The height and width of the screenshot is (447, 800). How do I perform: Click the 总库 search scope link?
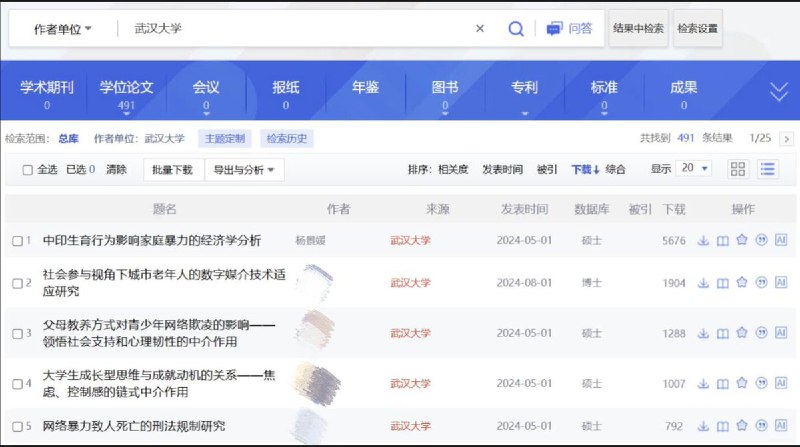68,139
